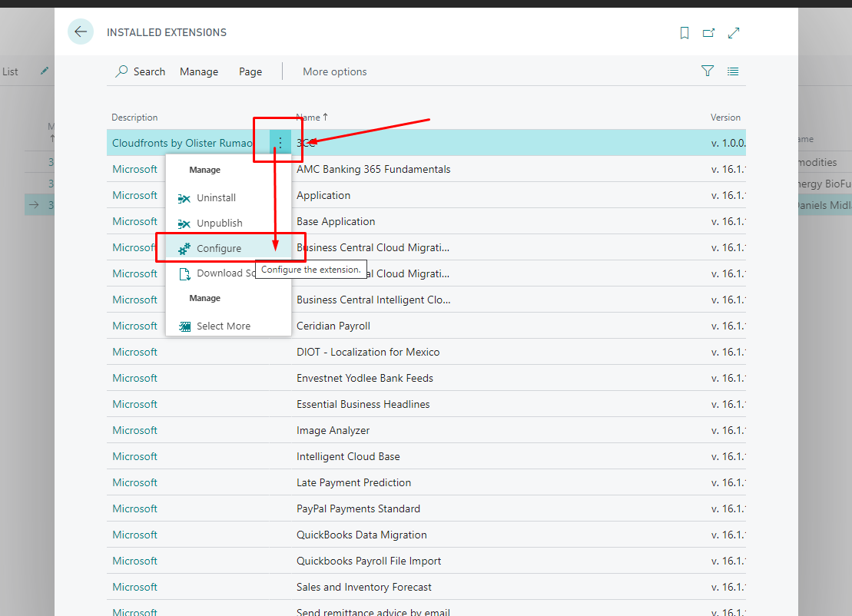This screenshot has height=616, width=852.
Task: Click the Uninstall icon in menu
Action: [x=184, y=198]
